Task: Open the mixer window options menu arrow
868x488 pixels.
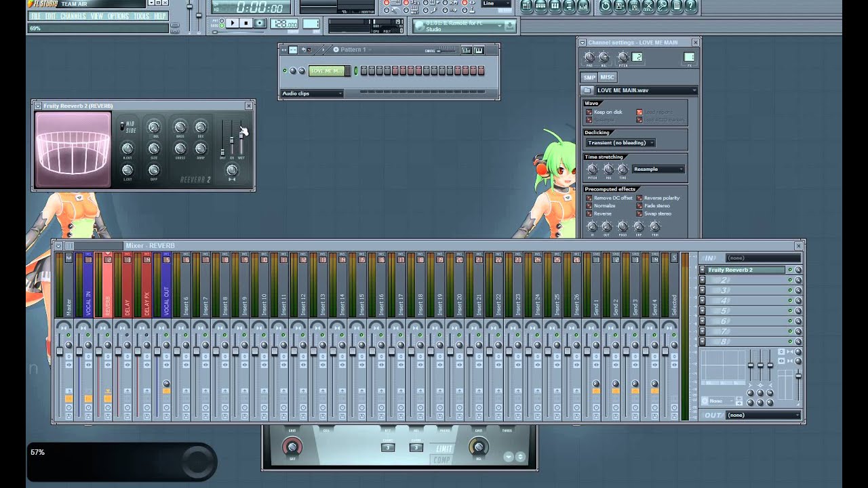Action: [x=58, y=246]
